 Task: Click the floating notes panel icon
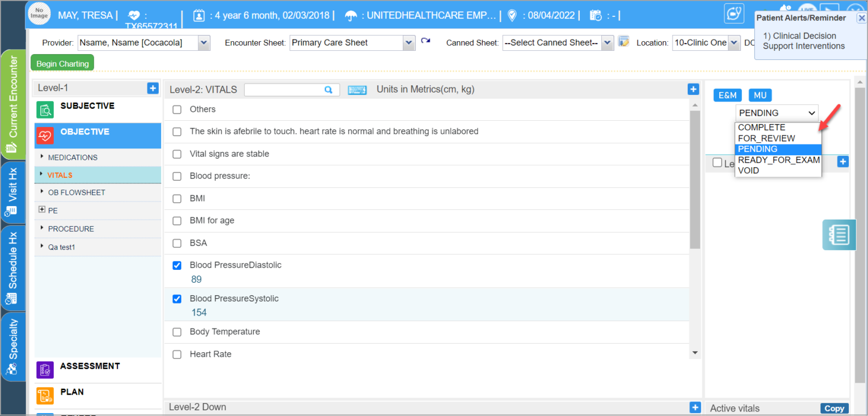click(839, 234)
